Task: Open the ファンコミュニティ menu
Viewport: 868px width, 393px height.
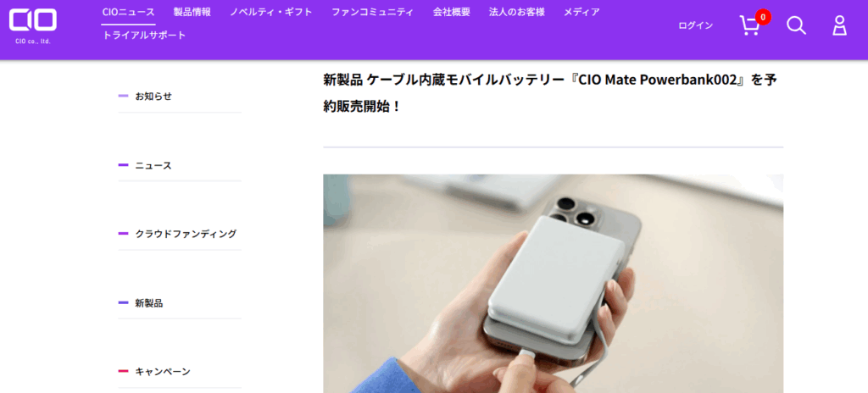Action: point(373,12)
